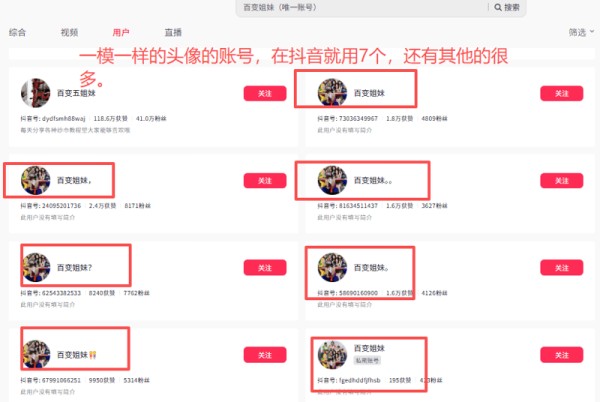Select the 用户 tab
Image resolution: width=600 pixels, height=402 pixels.
pyautogui.click(x=121, y=33)
